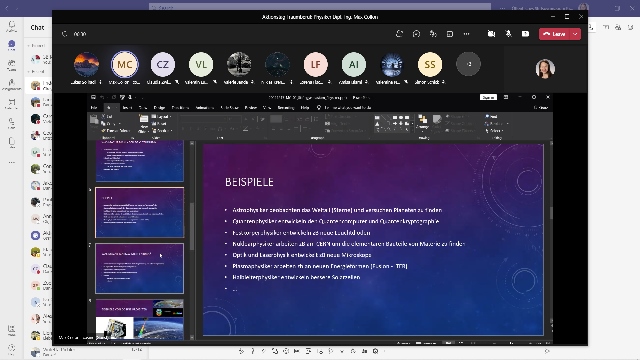Select the slide thumbnail below the highlighted one
The image size is (640, 360).
(x=140, y=268)
